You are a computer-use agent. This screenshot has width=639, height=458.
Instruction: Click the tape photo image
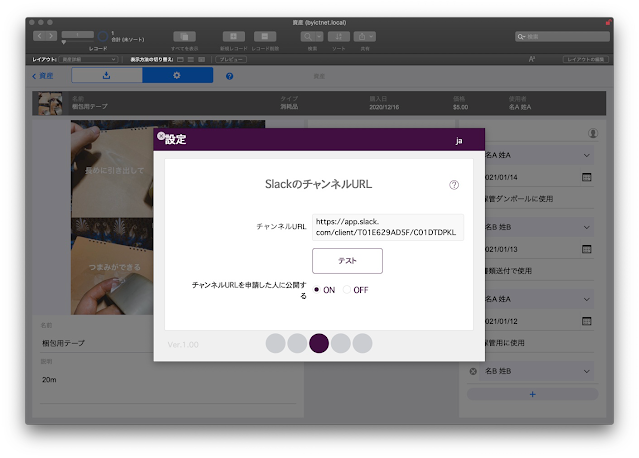[112, 217]
